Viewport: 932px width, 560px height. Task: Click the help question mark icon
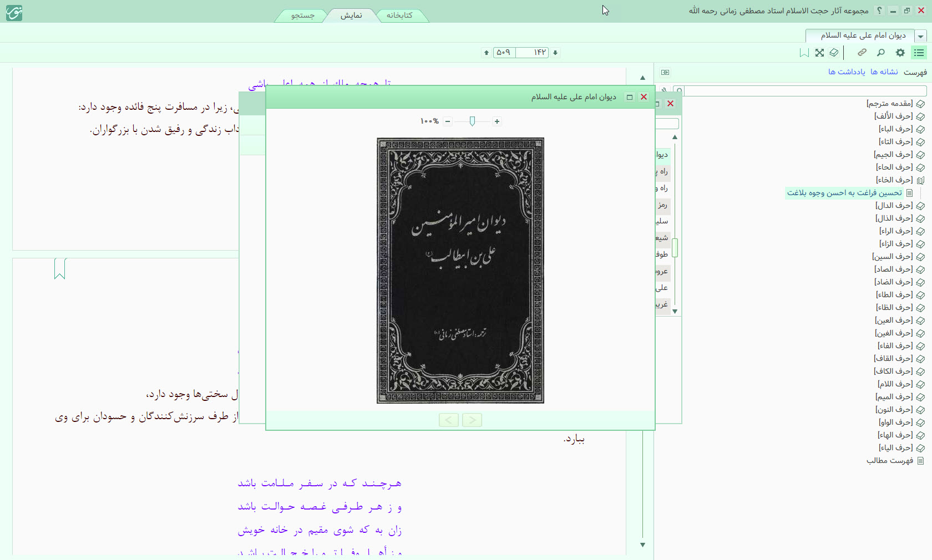(879, 11)
